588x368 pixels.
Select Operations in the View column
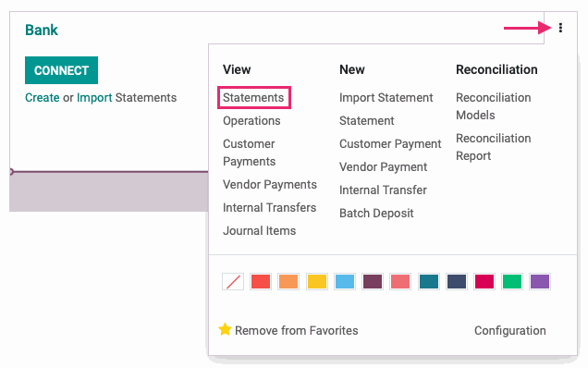pos(251,121)
